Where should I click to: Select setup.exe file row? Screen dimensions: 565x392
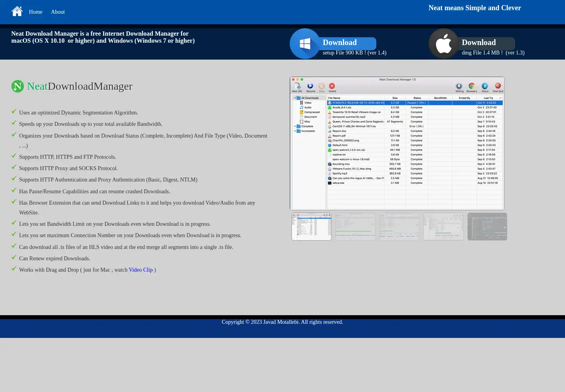415,183
